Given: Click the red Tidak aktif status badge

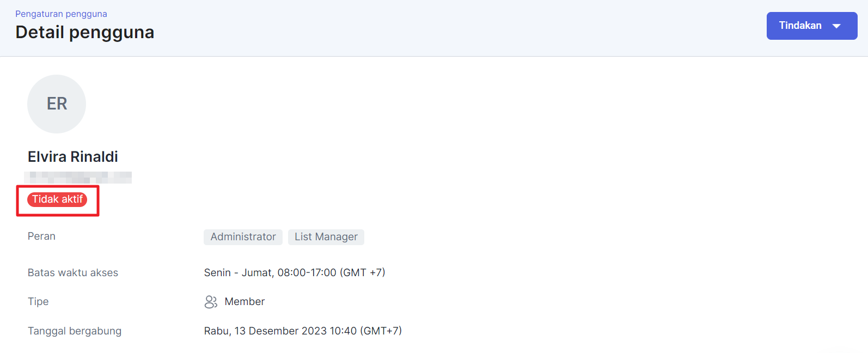Looking at the screenshot, I should pyautogui.click(x=57, y=199).
